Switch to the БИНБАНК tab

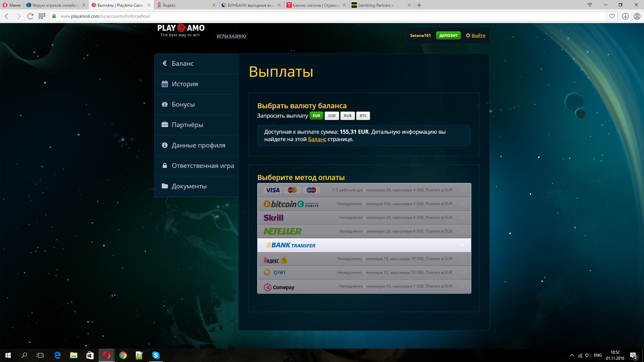251,5
